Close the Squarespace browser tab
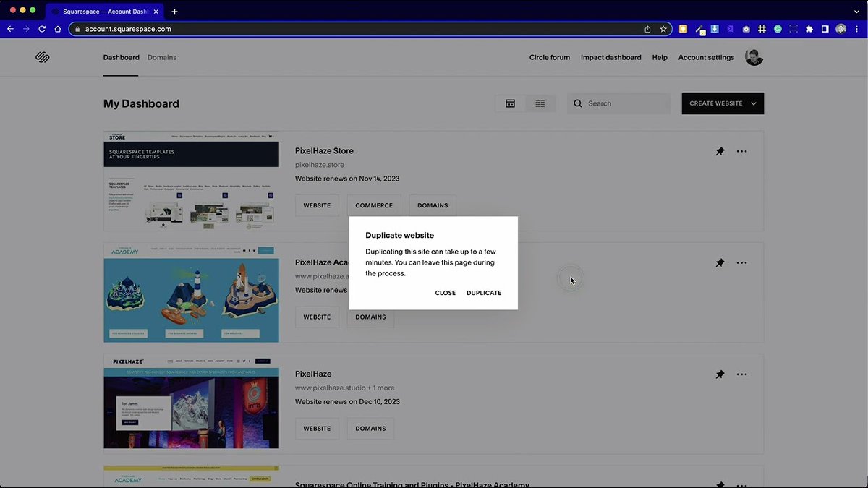This screenshot has width=868, height=488. pyautogui.click(x=156, y=12)
